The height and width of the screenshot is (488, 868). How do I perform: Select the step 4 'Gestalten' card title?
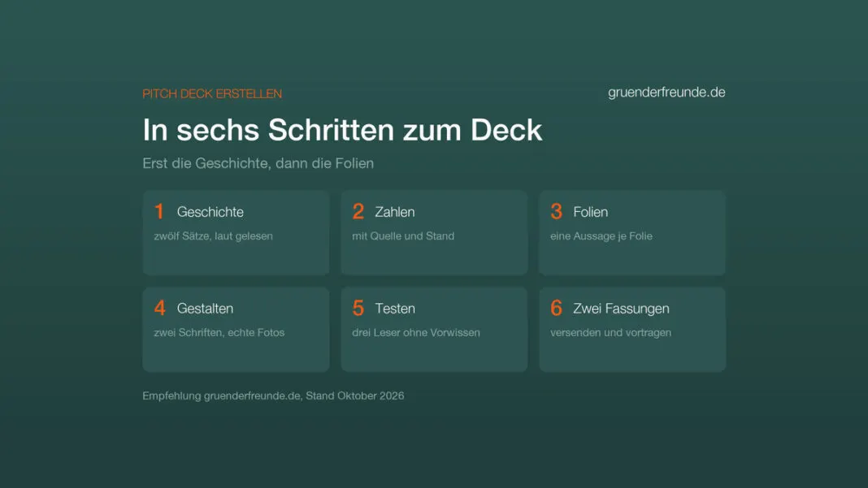[x=205, y=309]
